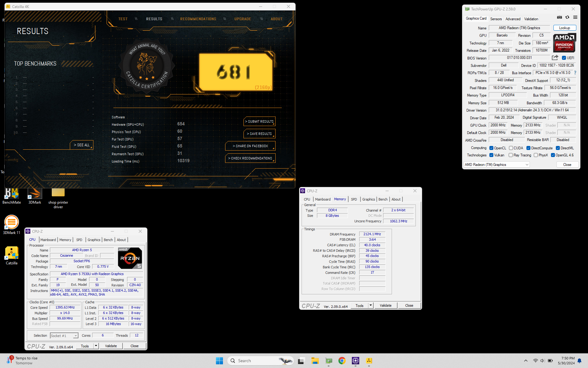Toggle Ray Tracing checkbox
Viewport: 588px width, 368px height.
pyautogui.click(x=511, y=155)
